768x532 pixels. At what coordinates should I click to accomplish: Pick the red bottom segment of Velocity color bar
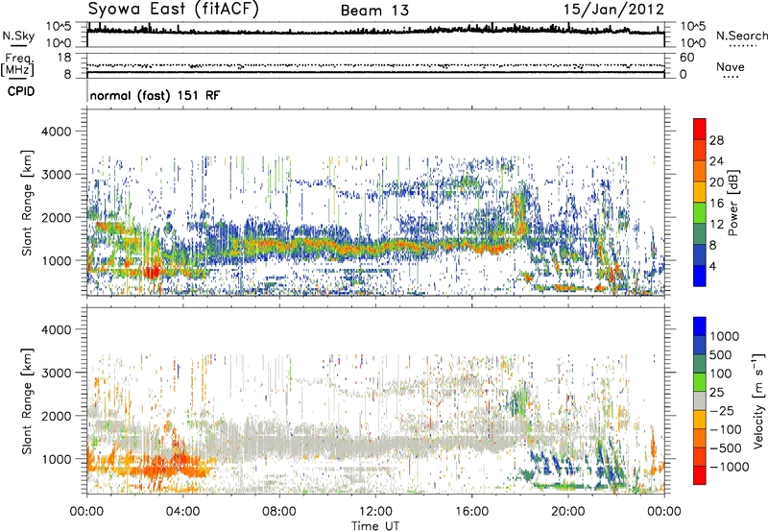point(700,475)
